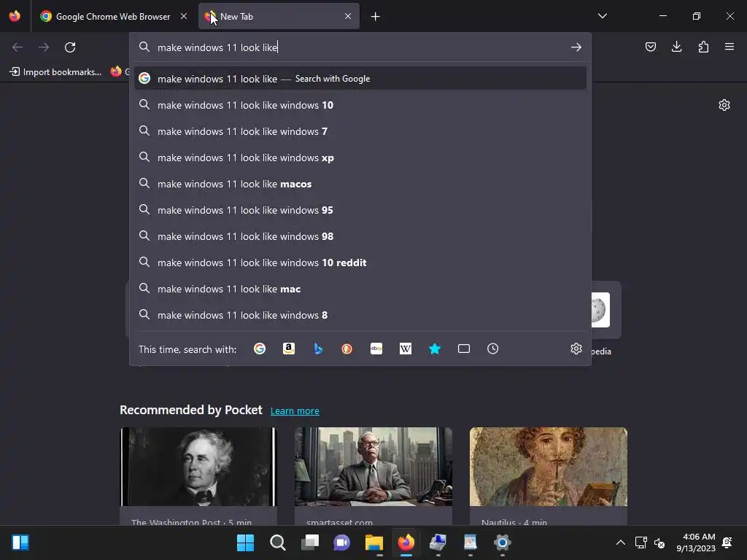The image size is (747, 560).
Task: Open the Firefox application menu
Action: tap(729, 47)
